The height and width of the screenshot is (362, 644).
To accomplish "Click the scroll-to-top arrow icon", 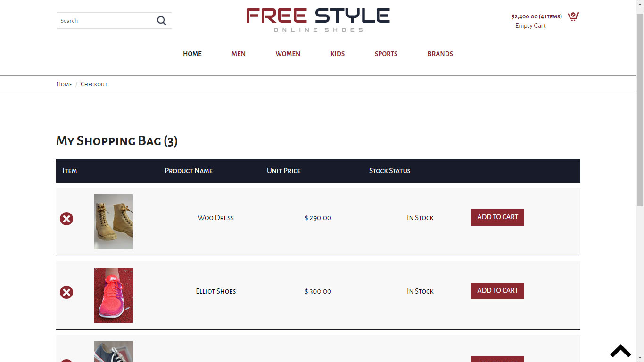I will click(x=620, y=351).
